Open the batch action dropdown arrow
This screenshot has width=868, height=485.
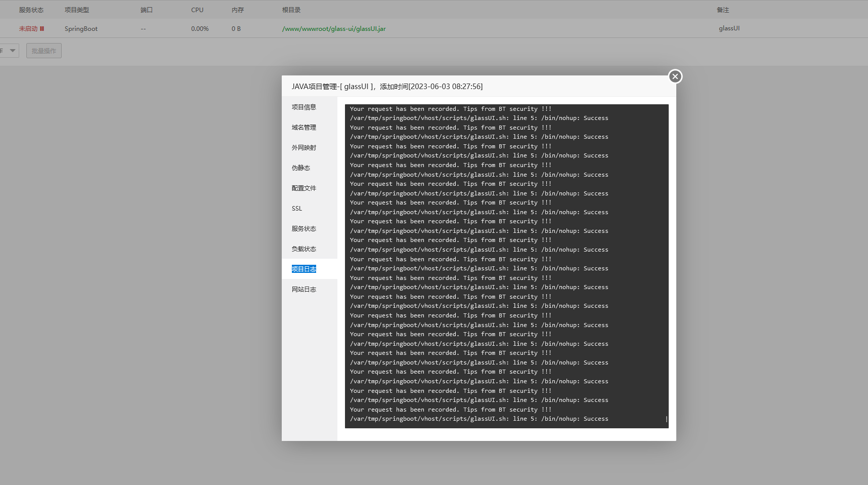pos(13,51)
